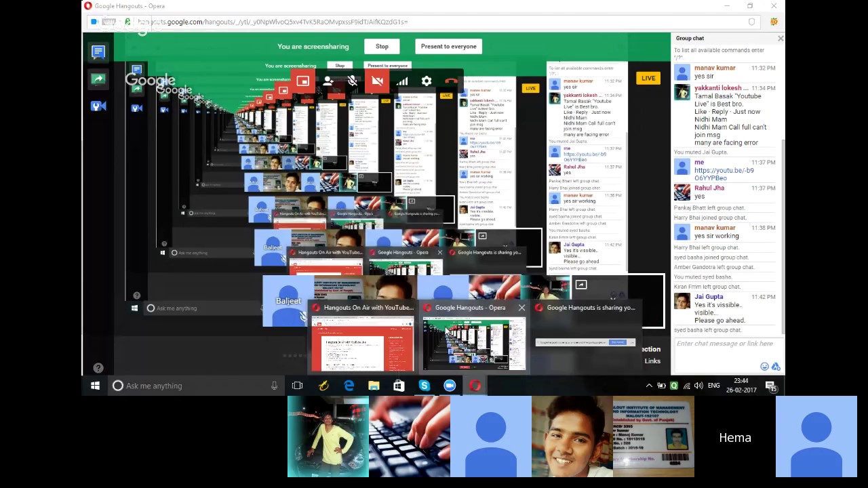Open the emoji picker in chat

(x=764, y=367)
